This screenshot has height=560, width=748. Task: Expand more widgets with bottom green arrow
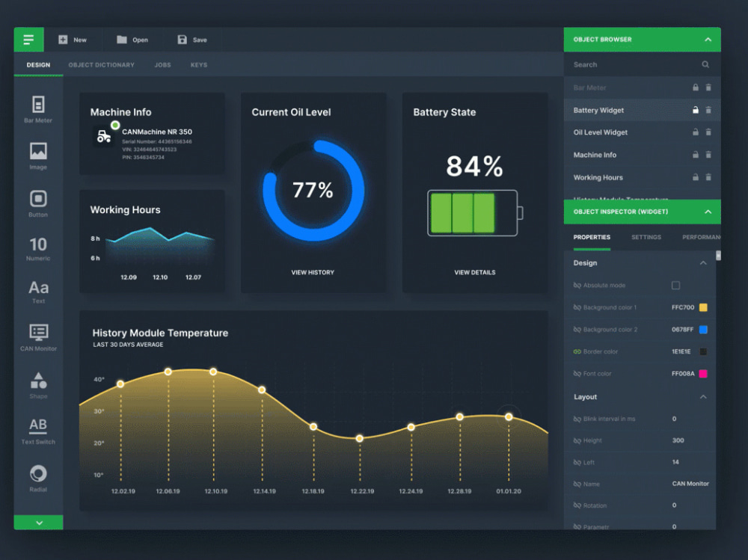point(39,523)
